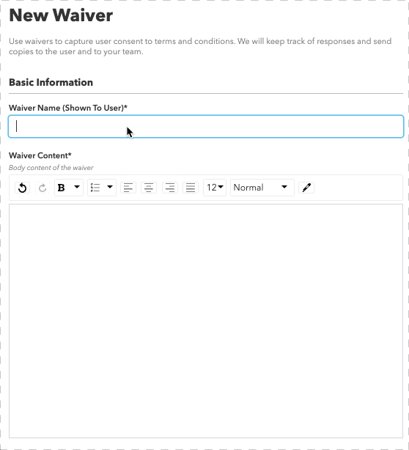The height and width of the screenshot is (450, 409).
Task: Expand the list type dropdown arrow
Action: [110, 187]
